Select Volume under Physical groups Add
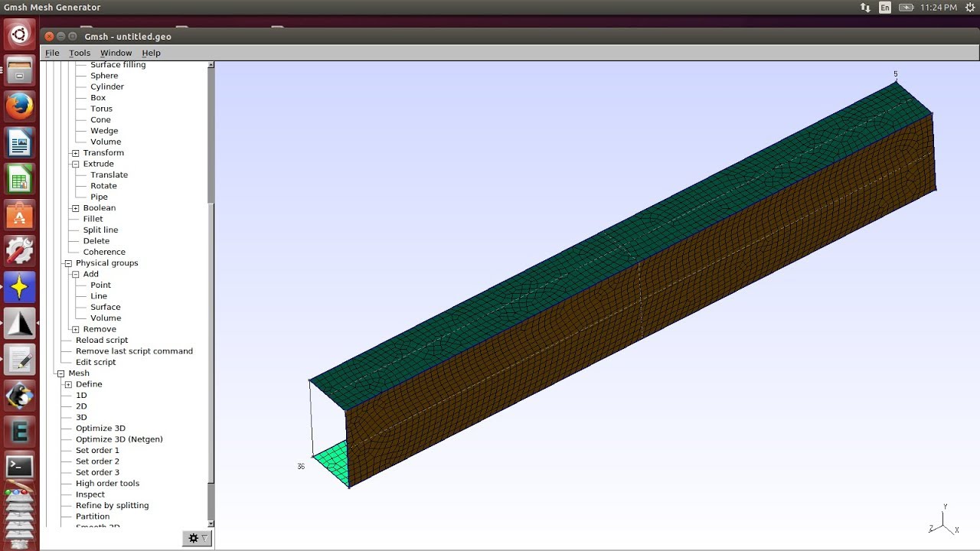The height and width of the screenshot is (551, 980). pyautogui.click(x=106, y=318)
